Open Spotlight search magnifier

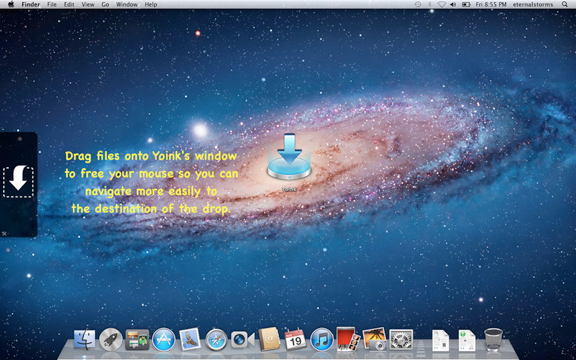click(x=565, y=4)
